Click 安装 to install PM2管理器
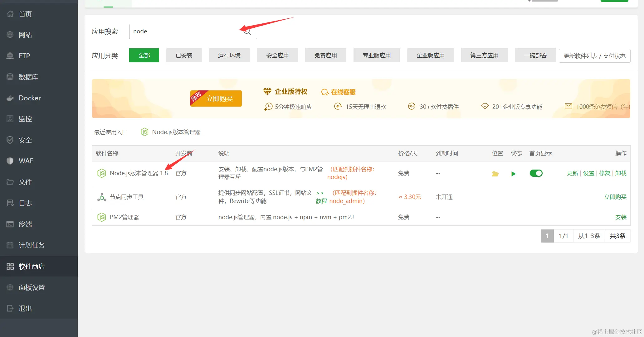The height and width of the screenshot is (337, 644). [621, 217]
